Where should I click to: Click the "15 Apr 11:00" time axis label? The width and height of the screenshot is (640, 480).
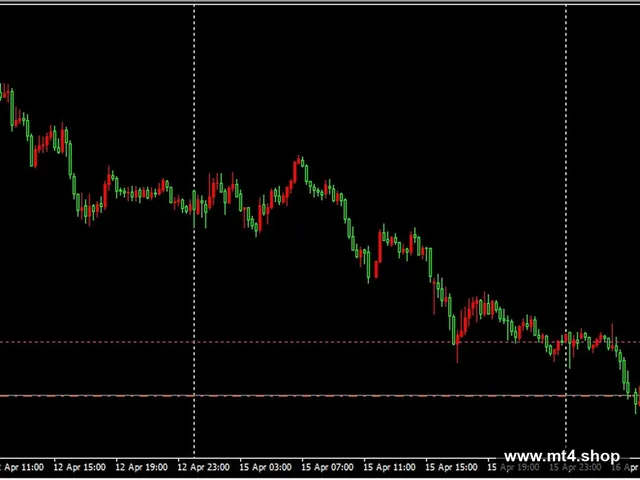coord(389,467)
